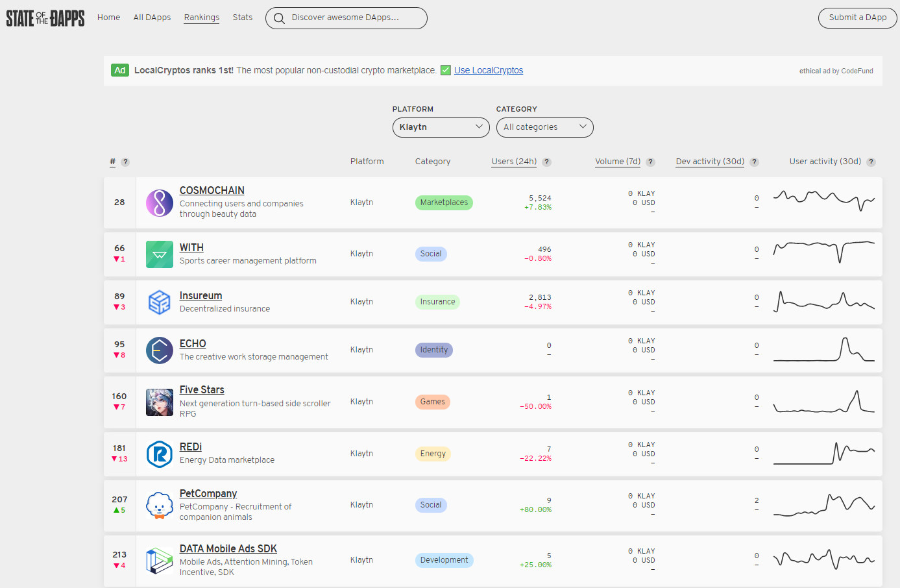Image resolution: width=900 pixels, height=588 pixels.
Task: Focus the Discover awesome DApps search field
Action: 347,18
